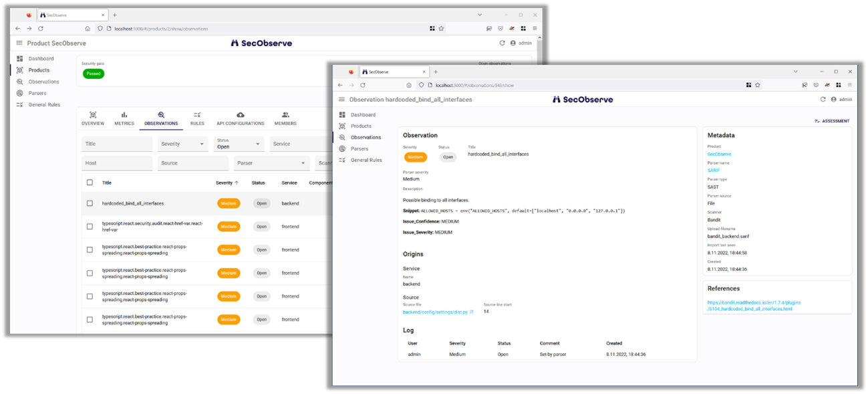Click Host filter input field
The image size is (868, 394).
coord(117,163)
